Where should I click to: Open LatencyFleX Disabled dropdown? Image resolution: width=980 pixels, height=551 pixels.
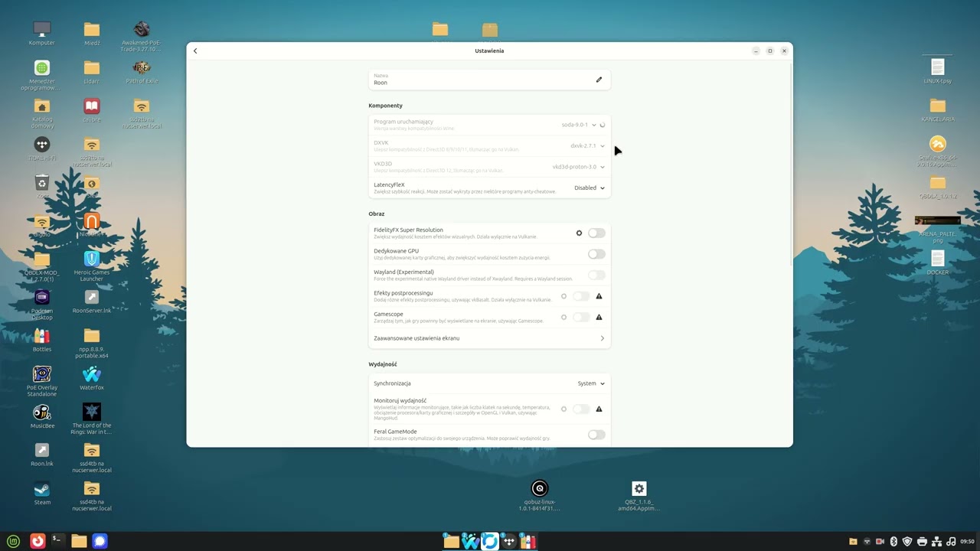(590, 187)
